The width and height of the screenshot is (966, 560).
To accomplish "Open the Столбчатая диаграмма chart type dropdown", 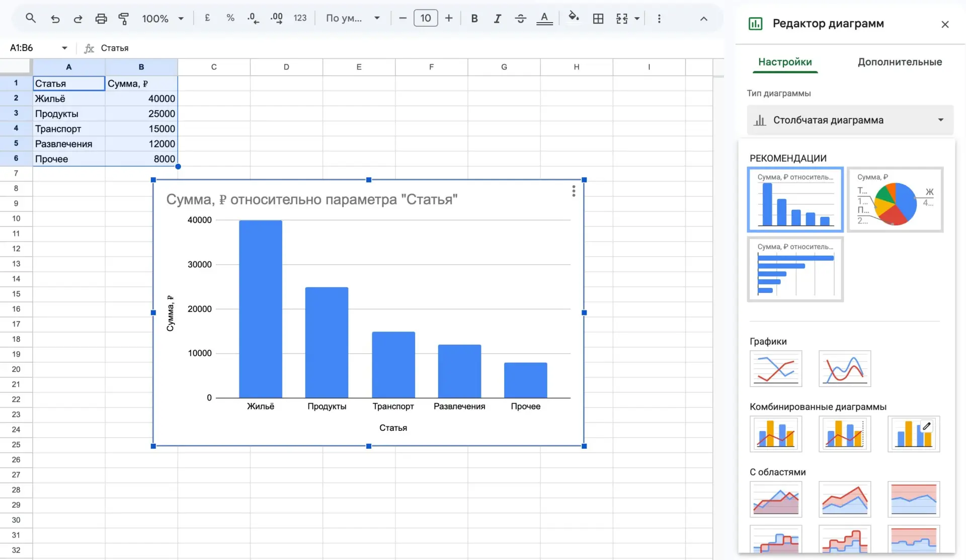I will (x=850, y=120).
